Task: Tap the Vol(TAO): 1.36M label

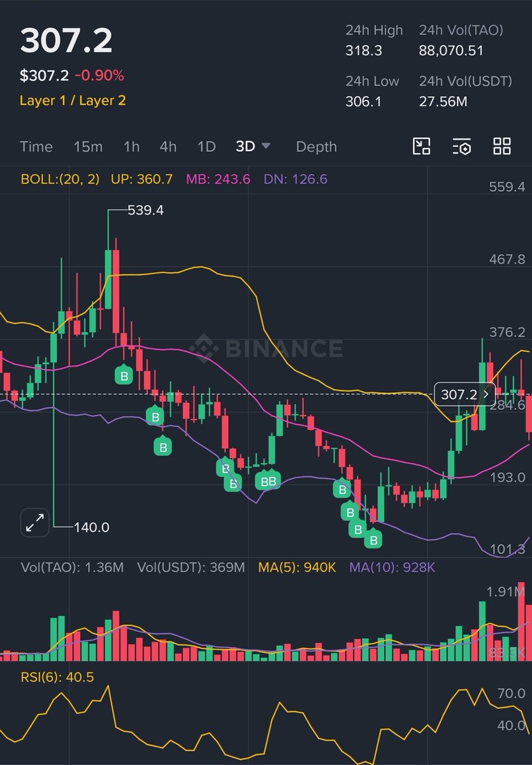Action: click(x=72, y=567)
